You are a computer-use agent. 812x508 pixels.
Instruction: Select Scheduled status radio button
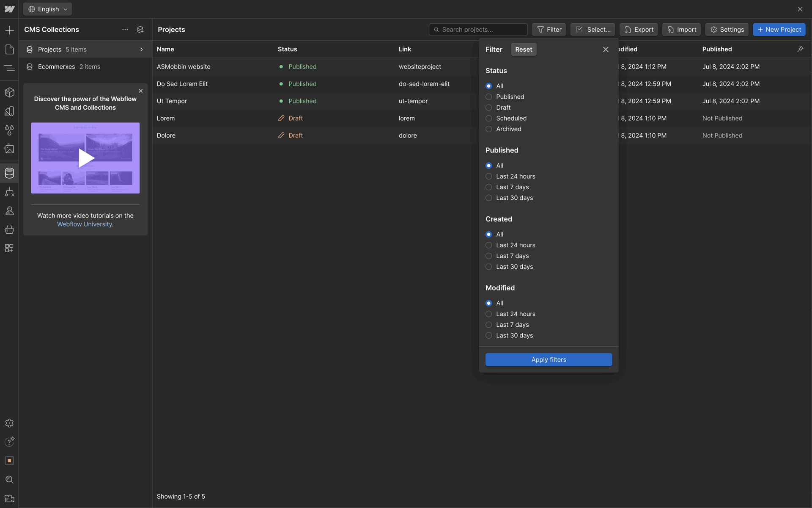click(489, 119)
